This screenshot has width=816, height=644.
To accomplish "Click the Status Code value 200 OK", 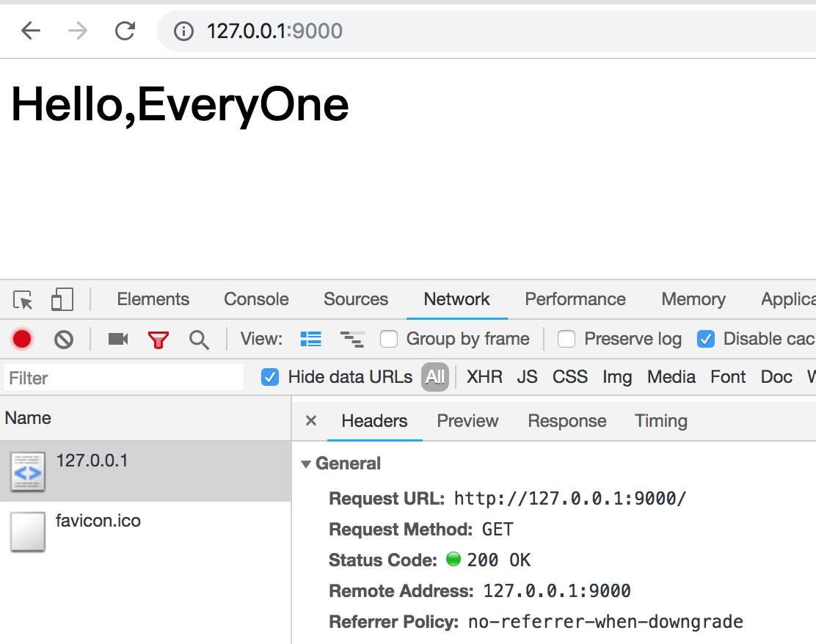I will (x=498, y=560).
